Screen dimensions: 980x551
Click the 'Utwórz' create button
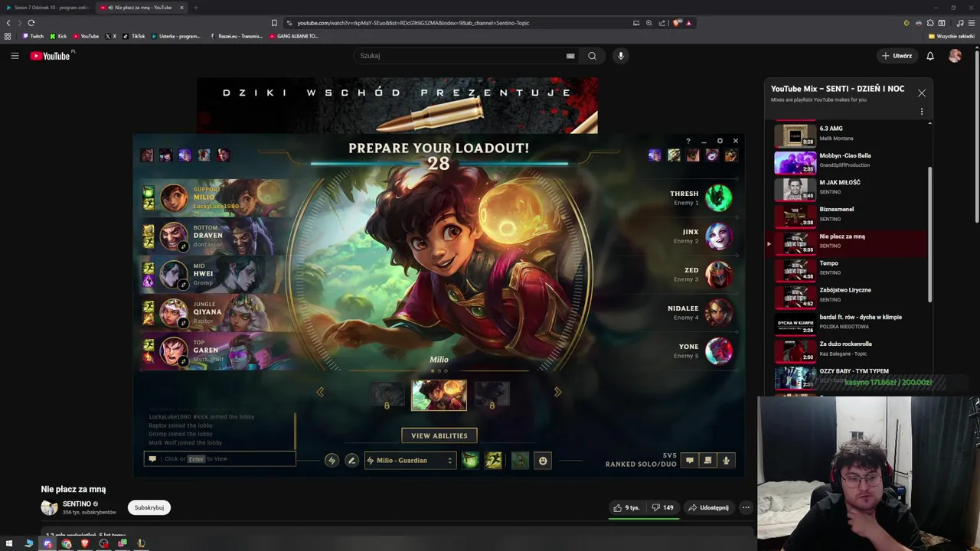point(897,56)
